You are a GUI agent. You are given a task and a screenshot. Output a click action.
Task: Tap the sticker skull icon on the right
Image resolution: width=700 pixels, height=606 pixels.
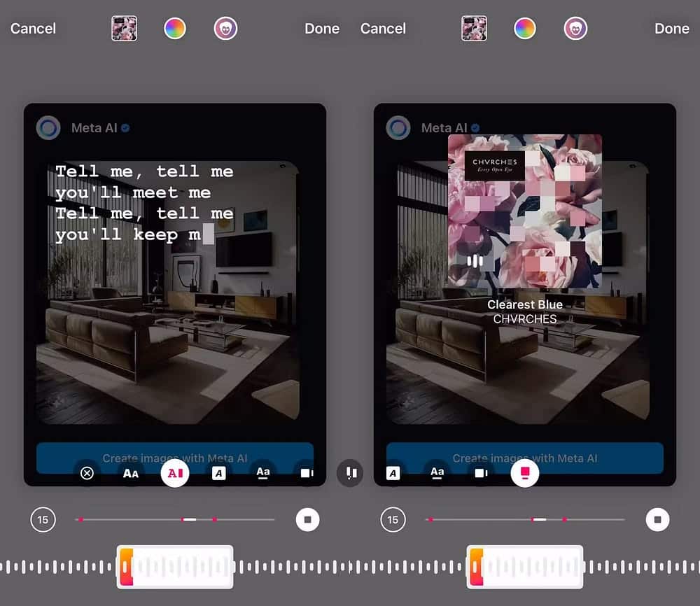coord(575,29)
